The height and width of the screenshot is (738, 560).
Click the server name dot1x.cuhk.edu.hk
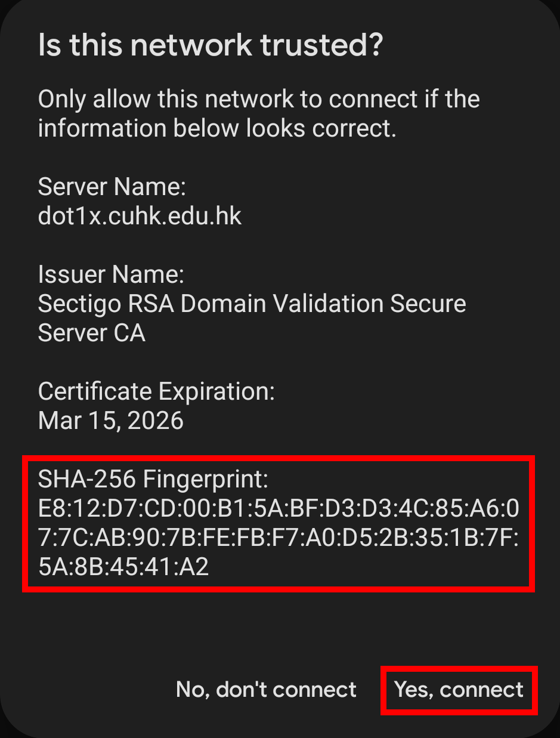point(140,217)
